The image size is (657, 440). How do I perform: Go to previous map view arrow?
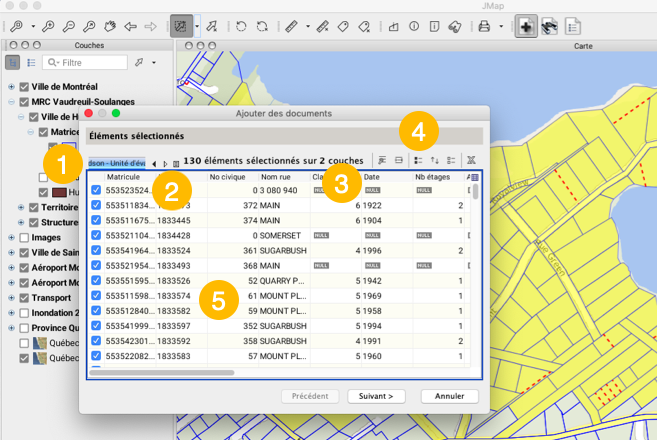[130, 26]
